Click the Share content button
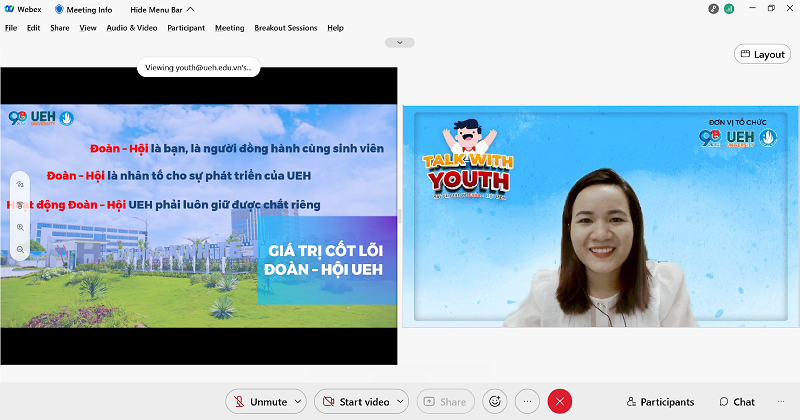 click(445, 402)
